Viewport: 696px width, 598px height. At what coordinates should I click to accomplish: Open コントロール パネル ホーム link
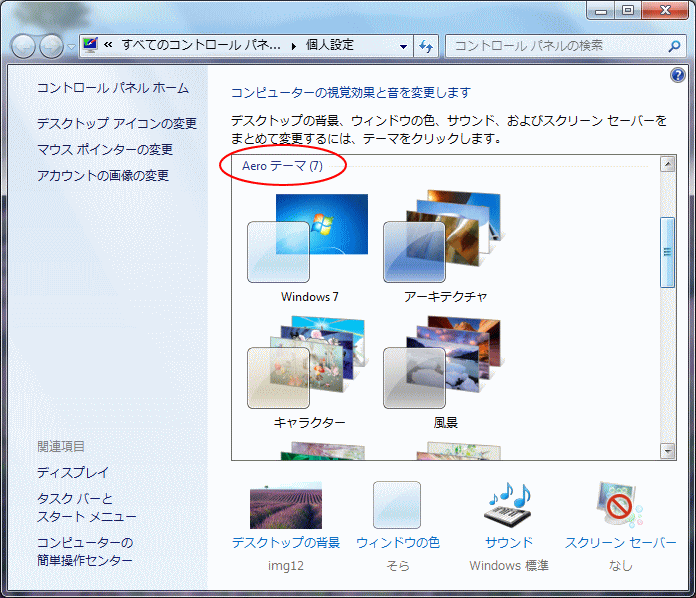click(x=113, y=88)
